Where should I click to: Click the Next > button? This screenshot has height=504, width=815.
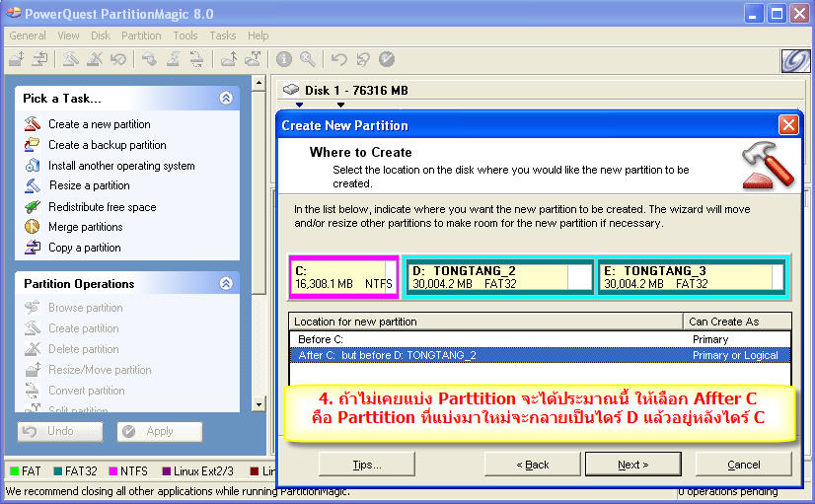coord(633,464)
